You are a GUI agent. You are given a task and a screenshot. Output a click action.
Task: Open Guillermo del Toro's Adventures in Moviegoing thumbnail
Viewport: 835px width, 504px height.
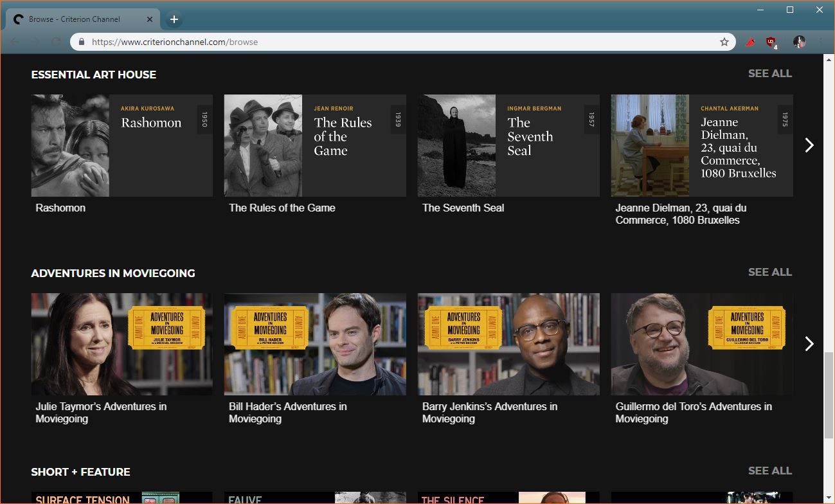702,344
